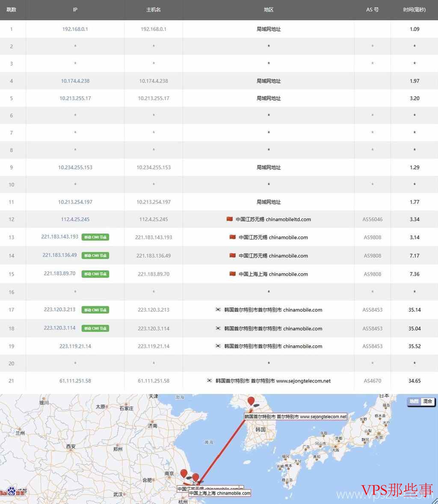The width and height of the screenshot is (438, 504).
Task: Click CMI node badge beside 221.183.136.49
Action: coord(95,256)
